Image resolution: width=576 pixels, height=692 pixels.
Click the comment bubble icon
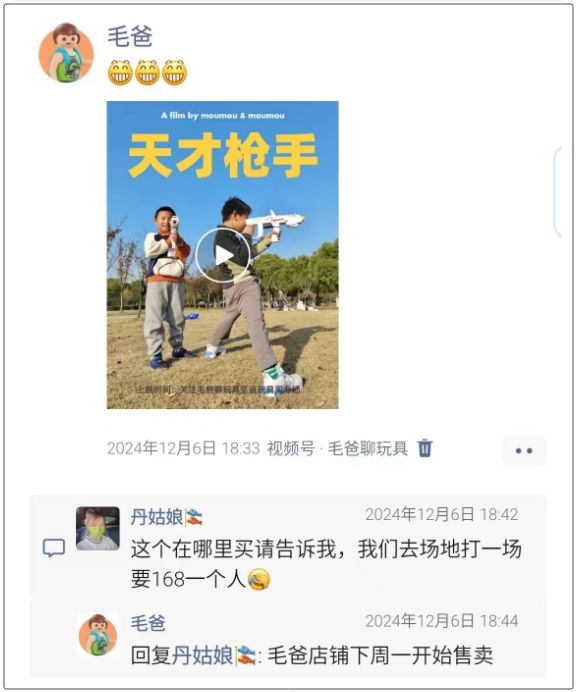54,549
